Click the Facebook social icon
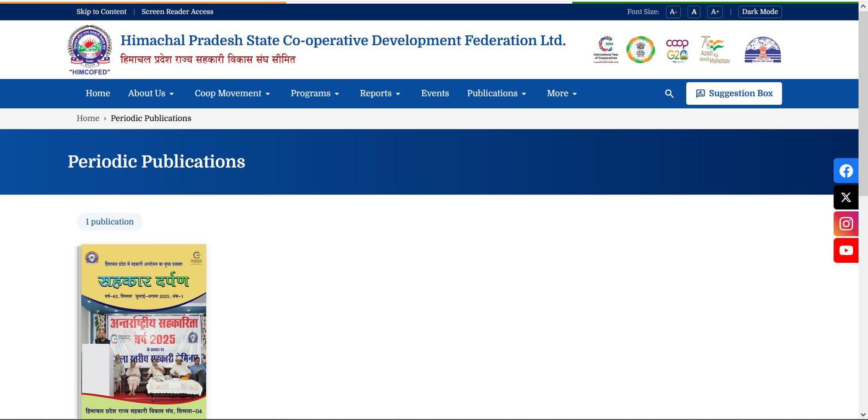Screen dimensions: 868x420 click(846, 171)
